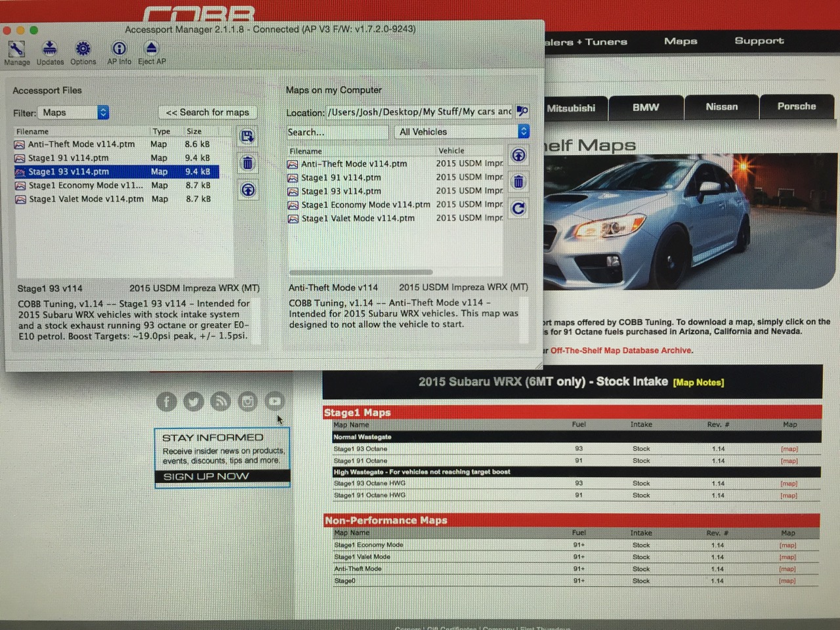The image size is (840, 630).
Task: Open Dealers + Tuners menu on the website
Action: click(585, 42)
